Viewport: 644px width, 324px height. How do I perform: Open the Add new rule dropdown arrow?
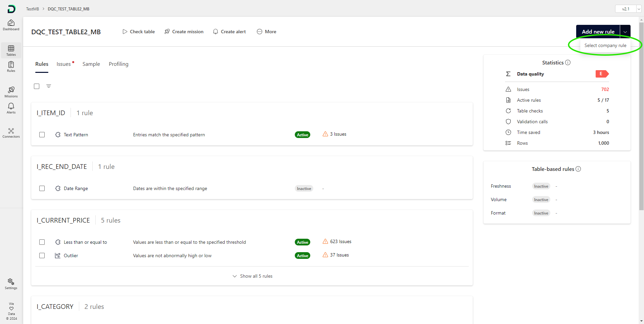[x=625, y=32]
